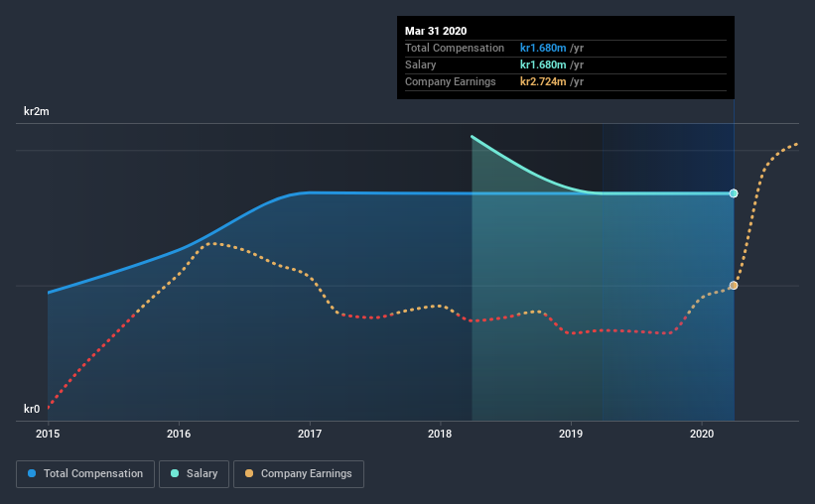
Task: Click the 2017 x-axis label
Action: [310, 434]
